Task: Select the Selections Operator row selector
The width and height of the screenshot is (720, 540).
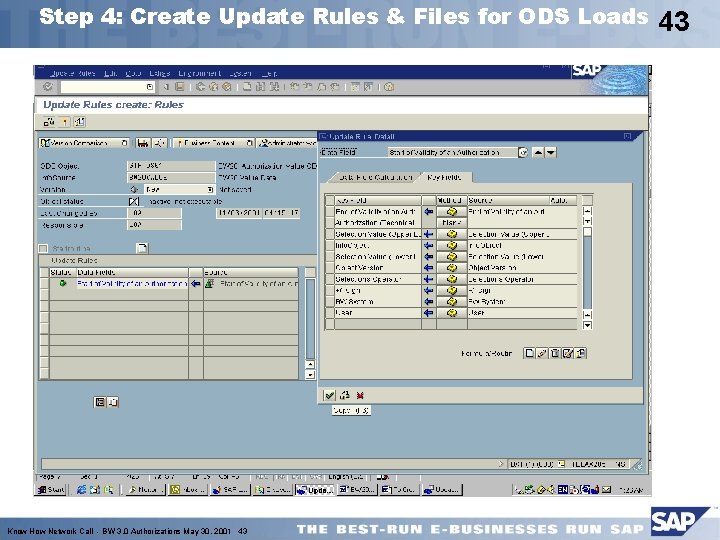Action: coord(329,279)
